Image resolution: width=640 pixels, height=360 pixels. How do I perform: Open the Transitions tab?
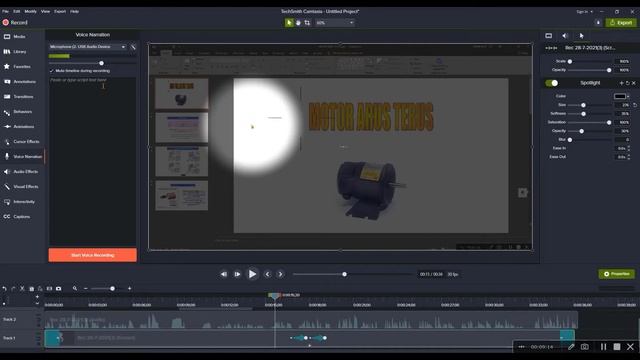(x=18, y=97)
